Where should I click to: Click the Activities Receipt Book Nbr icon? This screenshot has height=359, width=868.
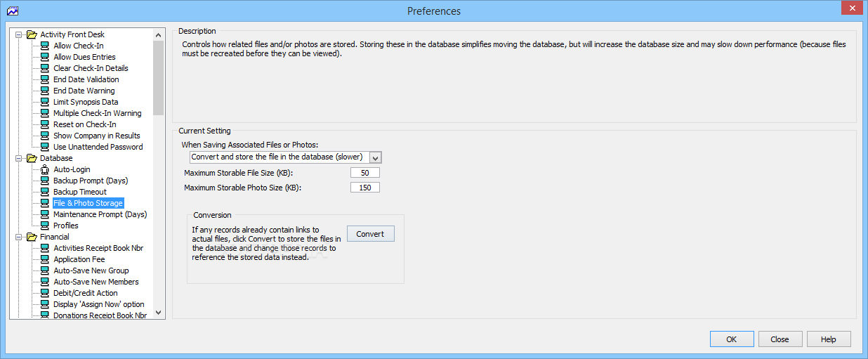click(x=44, y=248)
